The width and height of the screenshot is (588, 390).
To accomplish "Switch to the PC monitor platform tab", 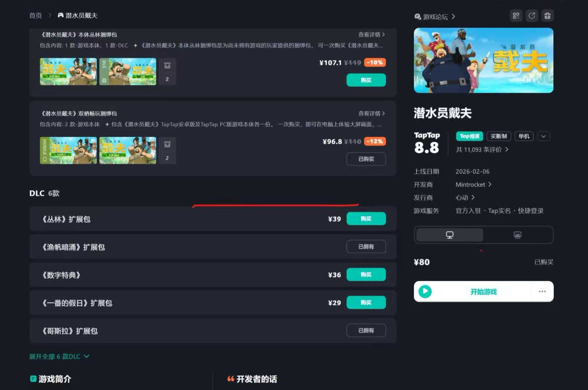I will pyautogui.click(x=450, y=235).
